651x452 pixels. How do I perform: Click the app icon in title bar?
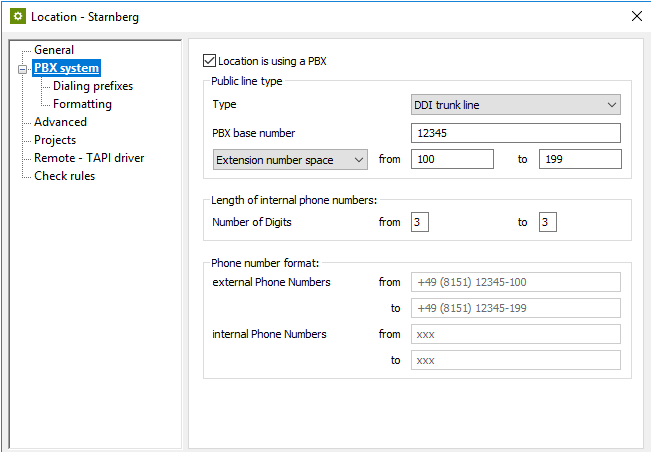pos(17,16)
